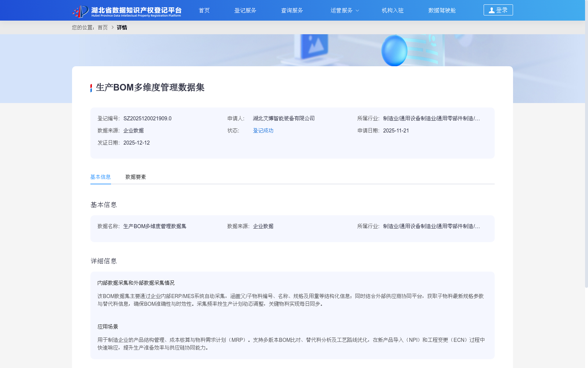Click application date 2025-11-21
Viewport: 588px width, 368px height.
396,131
